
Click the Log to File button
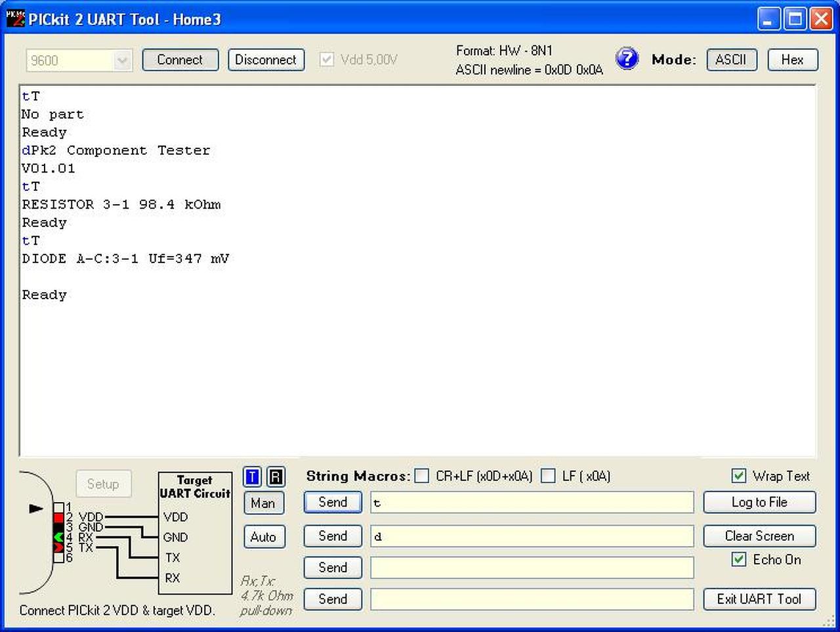coord(759,502)
